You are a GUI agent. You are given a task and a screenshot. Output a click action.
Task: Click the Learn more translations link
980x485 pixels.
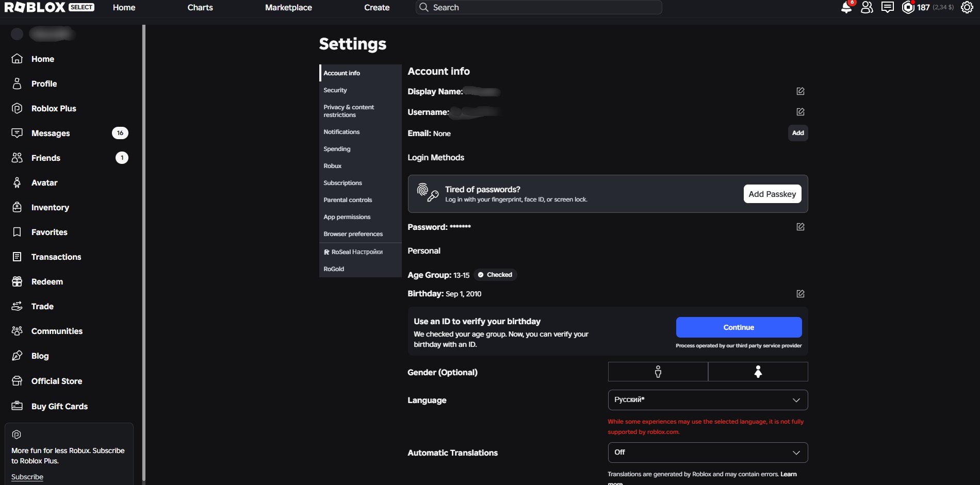click(788, 474)
